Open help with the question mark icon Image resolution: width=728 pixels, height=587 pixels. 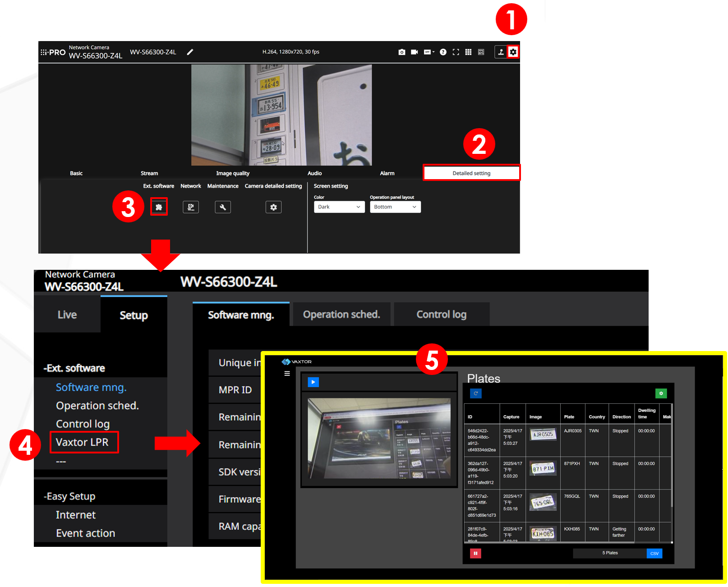(x=443, y=52)
